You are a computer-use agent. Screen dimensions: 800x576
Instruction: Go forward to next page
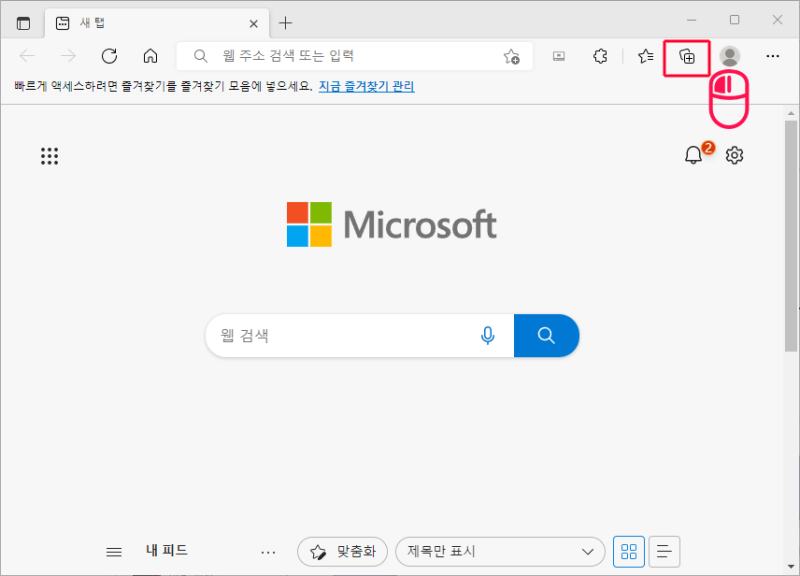[x=68, y=56]
